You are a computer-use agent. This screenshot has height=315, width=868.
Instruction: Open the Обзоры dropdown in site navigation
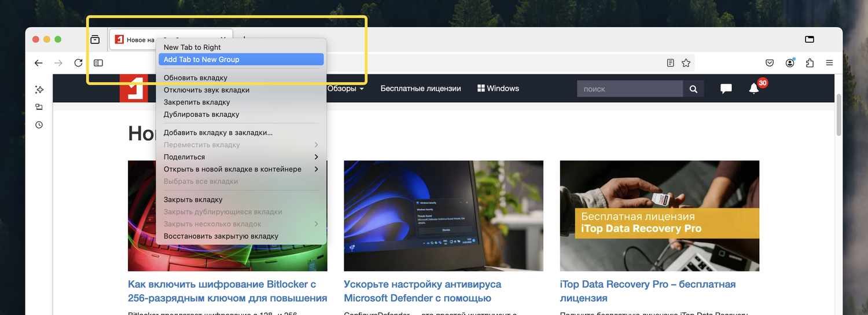[x=345, y=89]
